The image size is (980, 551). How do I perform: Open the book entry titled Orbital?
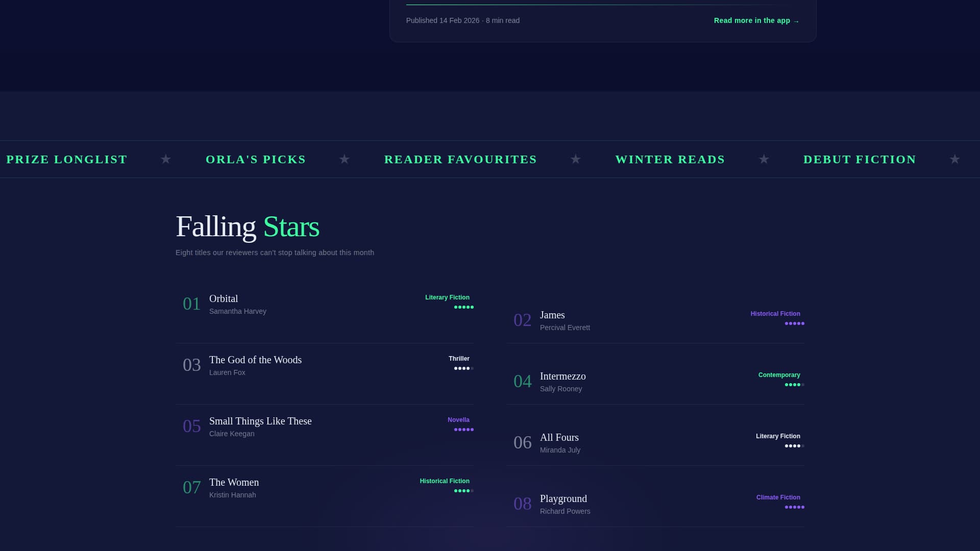224,298
